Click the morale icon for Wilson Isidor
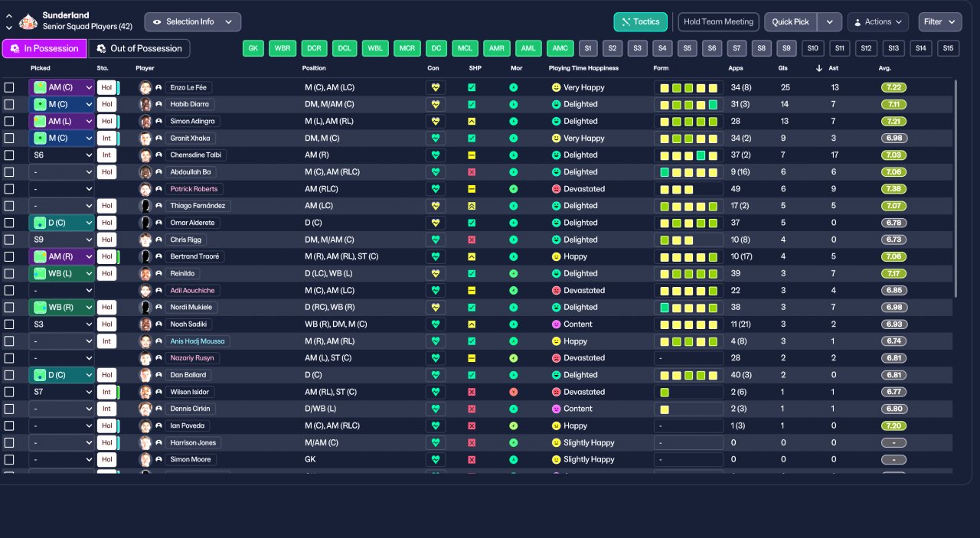This screenshot has height=538, width=980. pyautogui.click(x=514, y=392)
